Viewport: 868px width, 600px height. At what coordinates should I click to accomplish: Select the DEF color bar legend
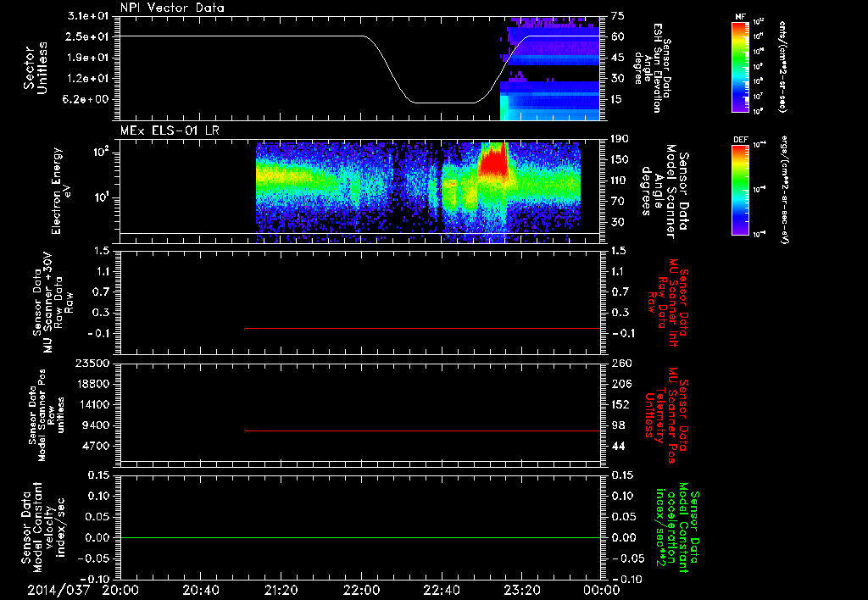(741, 191)
